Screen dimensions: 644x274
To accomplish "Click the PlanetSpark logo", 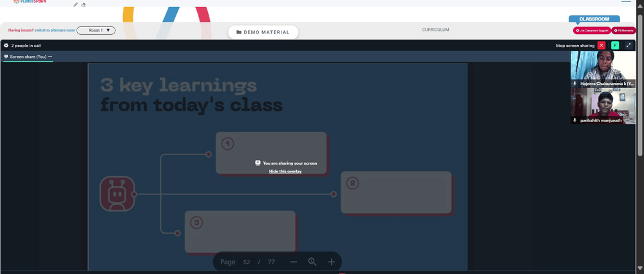I will [30, 2].
